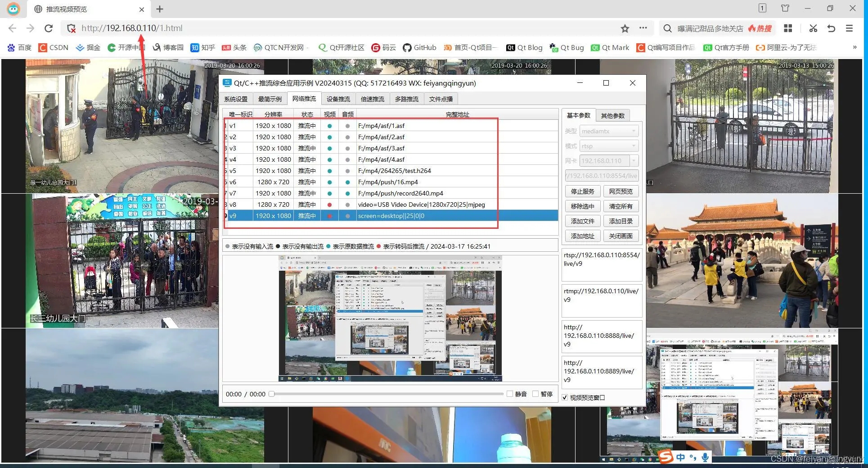Open the 掘金 bookmark
Viewport: 868px width, 468px height.
[x=88, y=47]
